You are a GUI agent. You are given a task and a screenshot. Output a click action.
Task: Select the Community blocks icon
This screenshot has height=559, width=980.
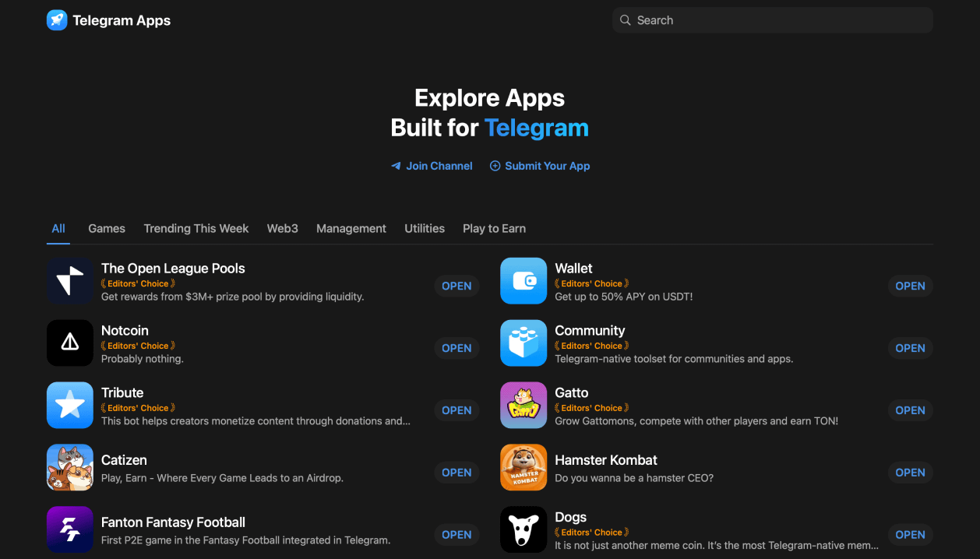coord(523,343)
